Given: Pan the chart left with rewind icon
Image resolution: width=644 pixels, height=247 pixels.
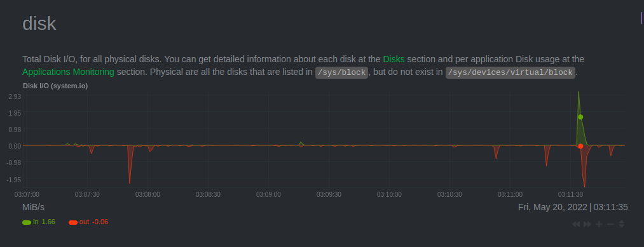Looking at the screenshot, I should [x=576, y=224].
